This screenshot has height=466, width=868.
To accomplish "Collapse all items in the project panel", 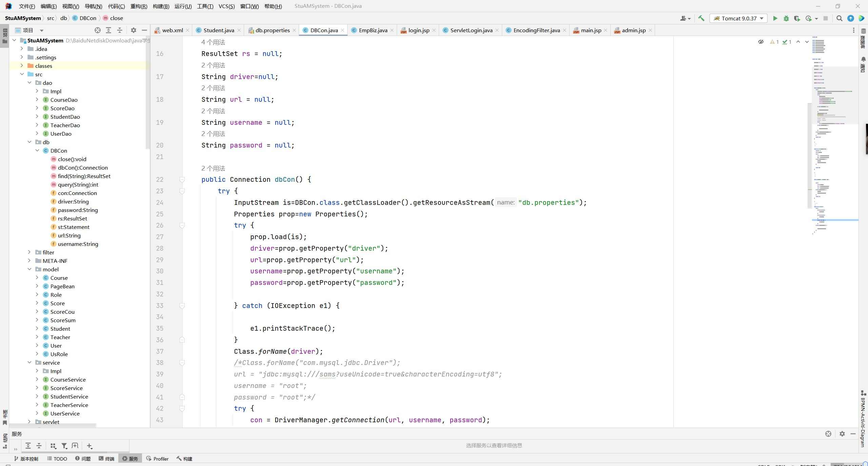I will point(120,30).
